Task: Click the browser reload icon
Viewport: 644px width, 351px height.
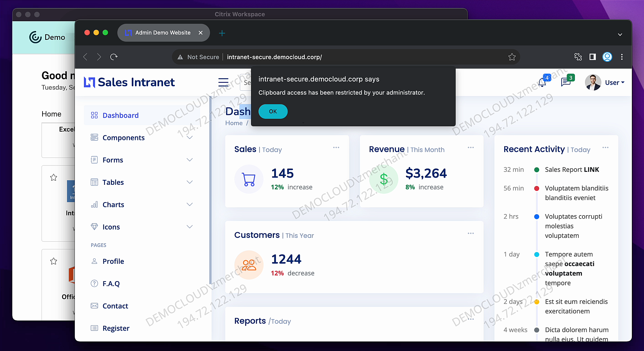Action: (114, 57)
